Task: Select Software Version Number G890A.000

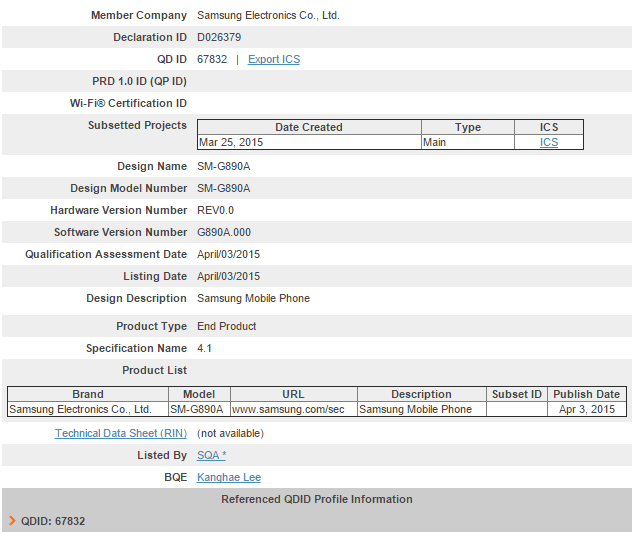Action: coord(224,232)
